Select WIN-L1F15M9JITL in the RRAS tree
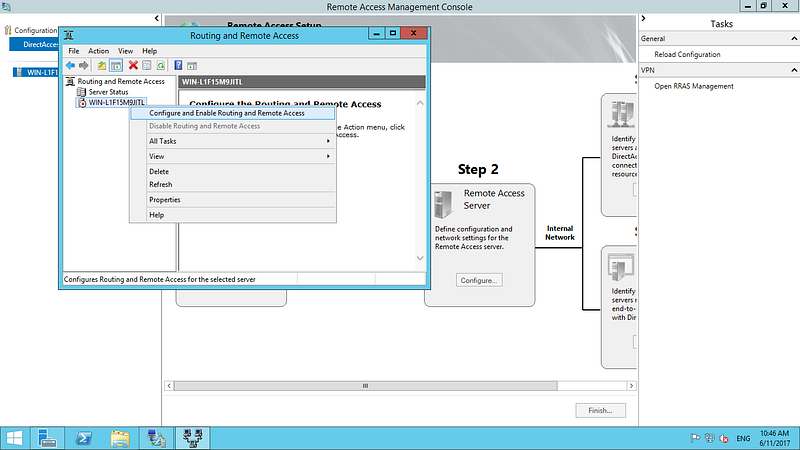The image size is (800, 450). [116, 103]
